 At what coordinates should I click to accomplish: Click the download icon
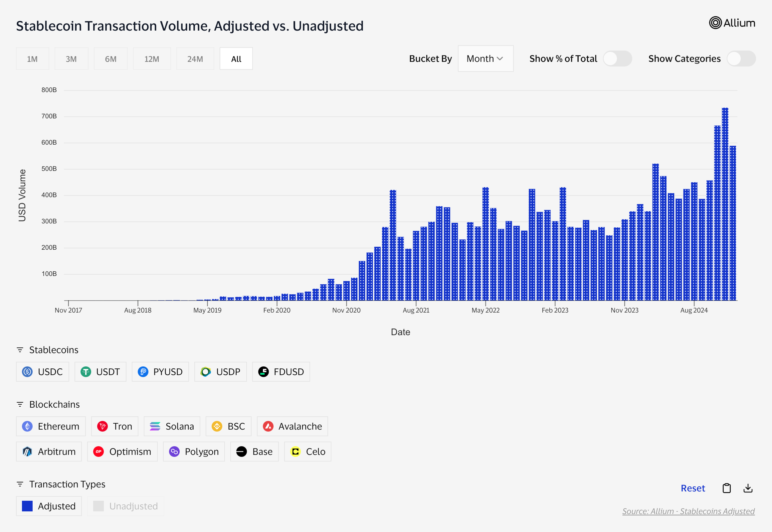[748, 488]
